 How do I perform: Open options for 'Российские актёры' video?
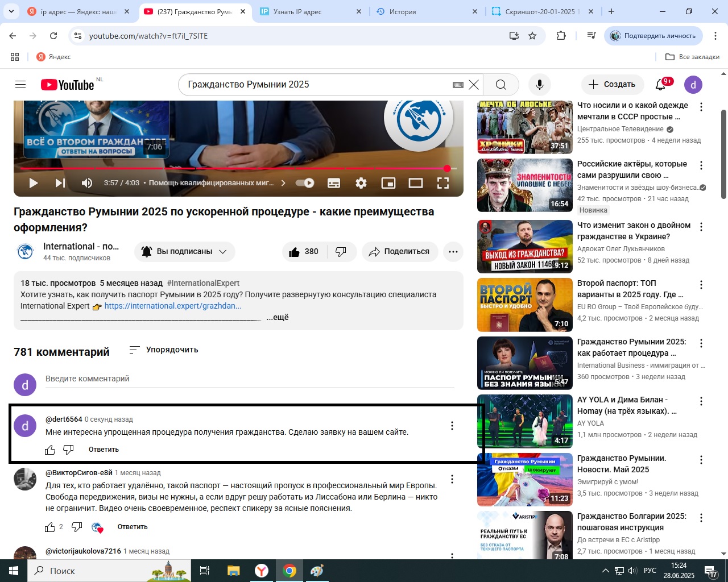(x=701, y=165)
